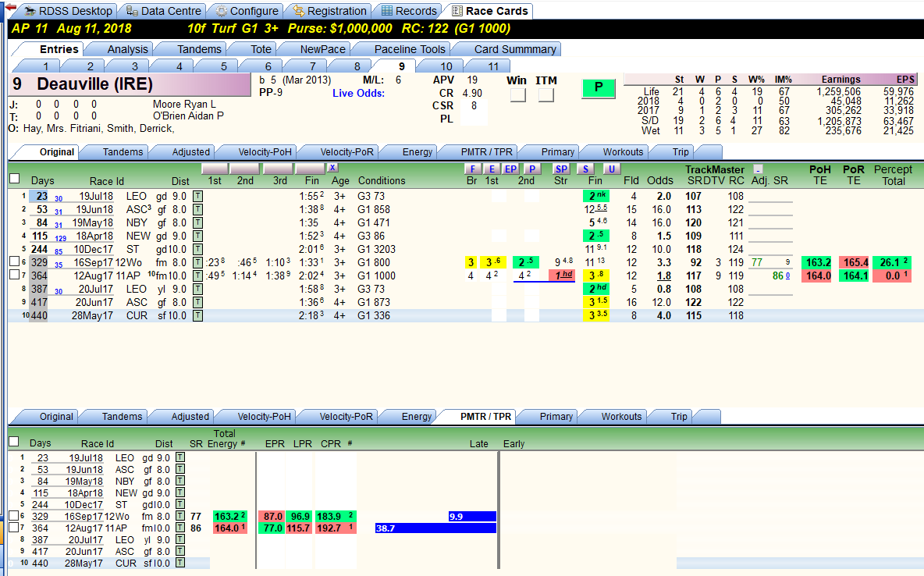Click jockey name Moore Ryan L
The width and height of the screenshot is (924, 576).
184,105
